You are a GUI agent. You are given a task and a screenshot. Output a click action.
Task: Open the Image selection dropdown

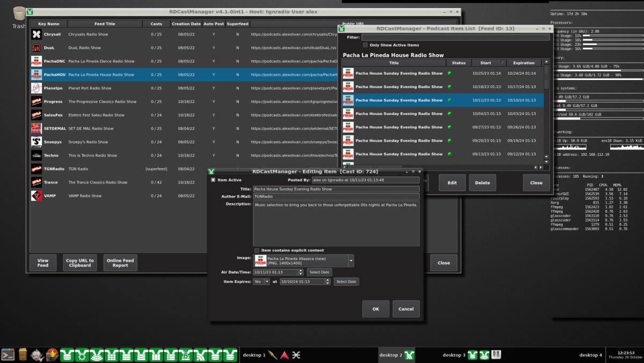351,261
